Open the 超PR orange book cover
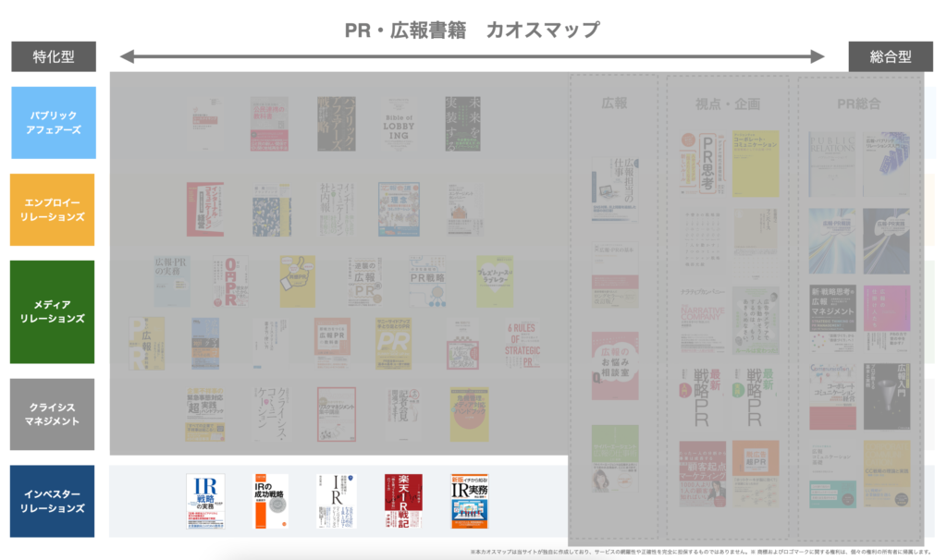The height and width of the screenshot is (560, 947). 756,474
